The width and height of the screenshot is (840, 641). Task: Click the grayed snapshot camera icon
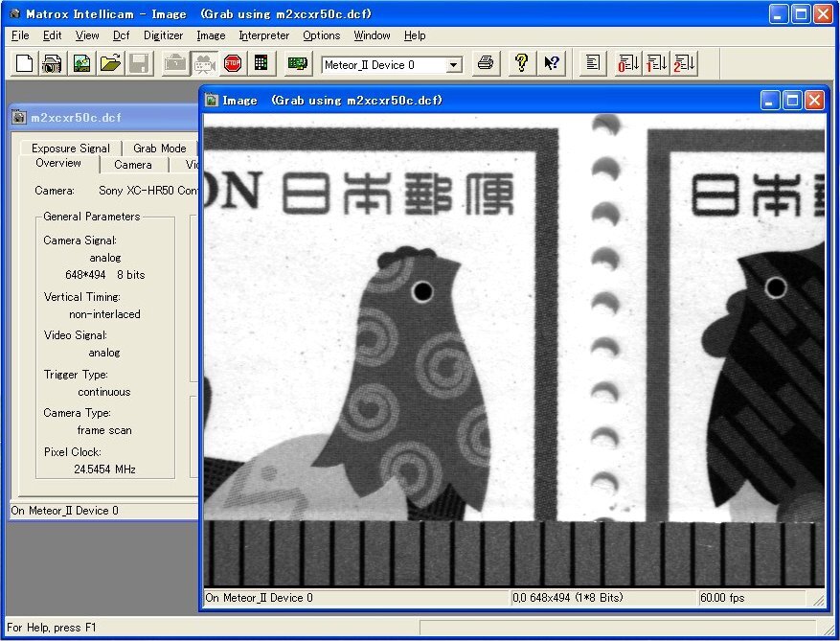point(175,64)
